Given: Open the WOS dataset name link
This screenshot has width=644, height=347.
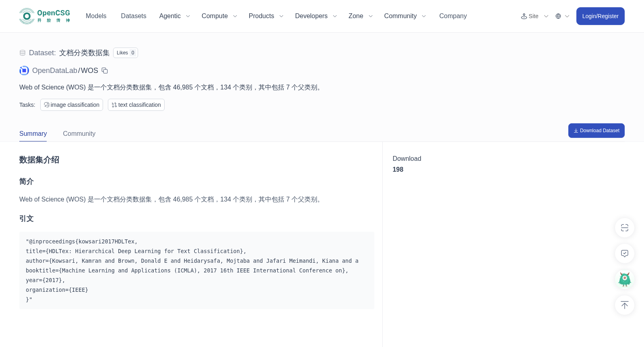Looking at the screenshot, I should 89,71.
